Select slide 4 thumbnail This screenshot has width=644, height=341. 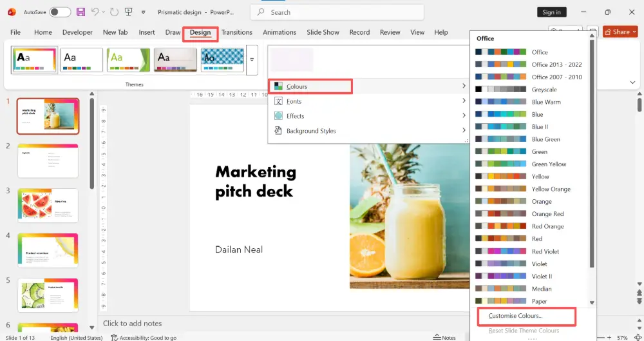tap(48, 250)
